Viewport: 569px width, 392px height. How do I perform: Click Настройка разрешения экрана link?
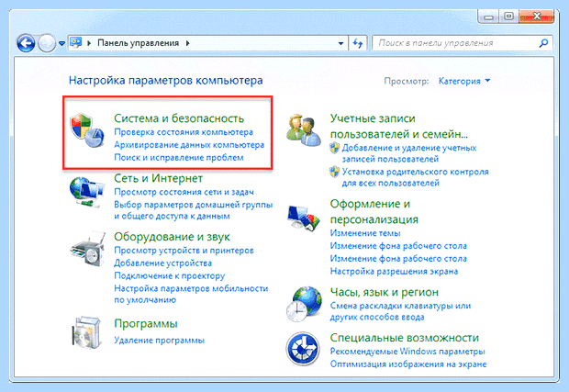394,271
